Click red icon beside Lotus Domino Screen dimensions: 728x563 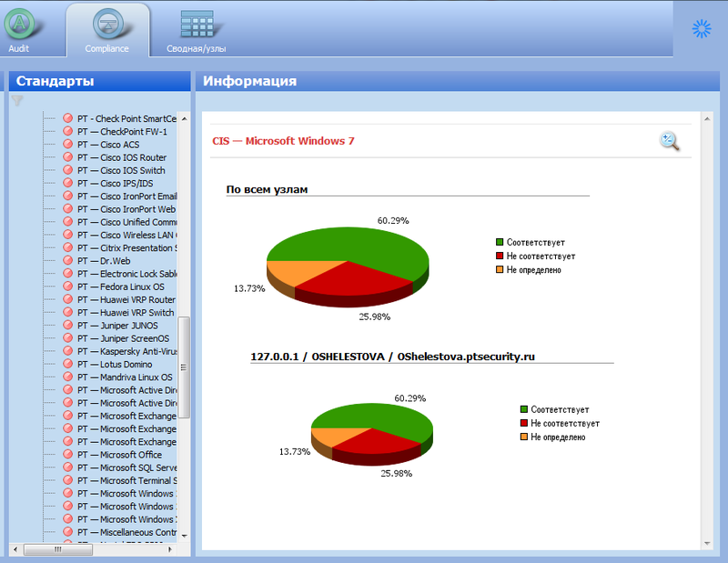click(x=67, y=364)
